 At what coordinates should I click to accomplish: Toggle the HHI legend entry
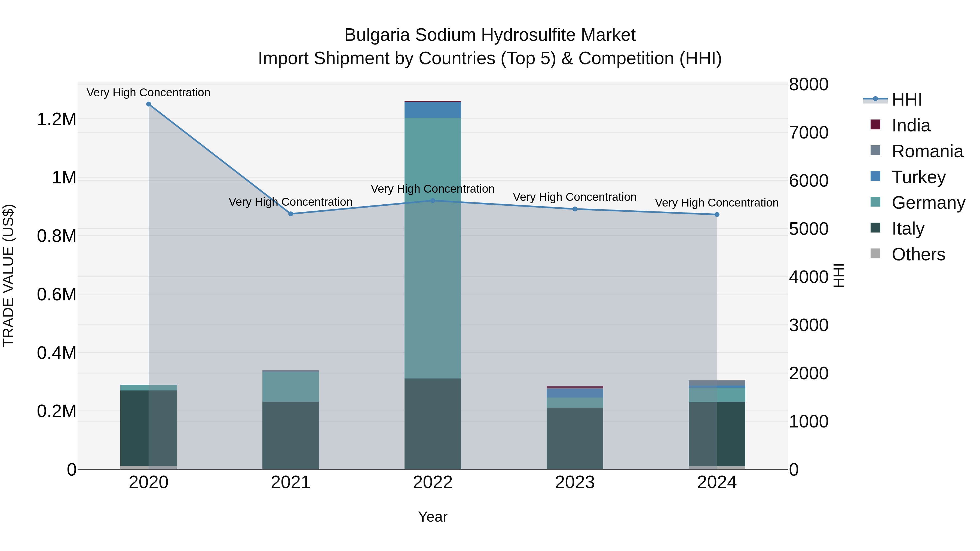click(x=893, y=100)
